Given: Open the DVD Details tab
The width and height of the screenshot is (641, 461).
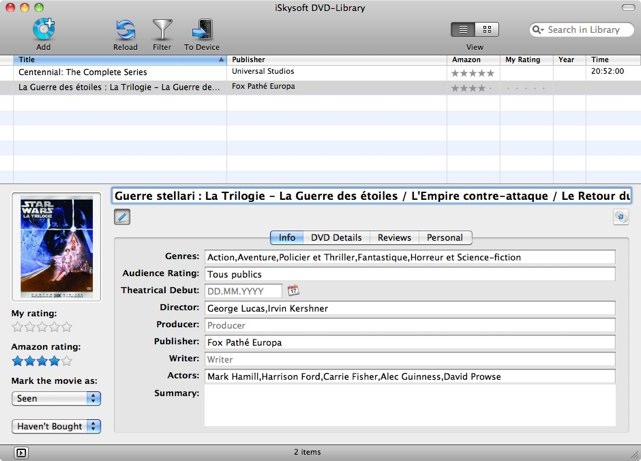Looking at the screenshot, I should coord(336,238).
